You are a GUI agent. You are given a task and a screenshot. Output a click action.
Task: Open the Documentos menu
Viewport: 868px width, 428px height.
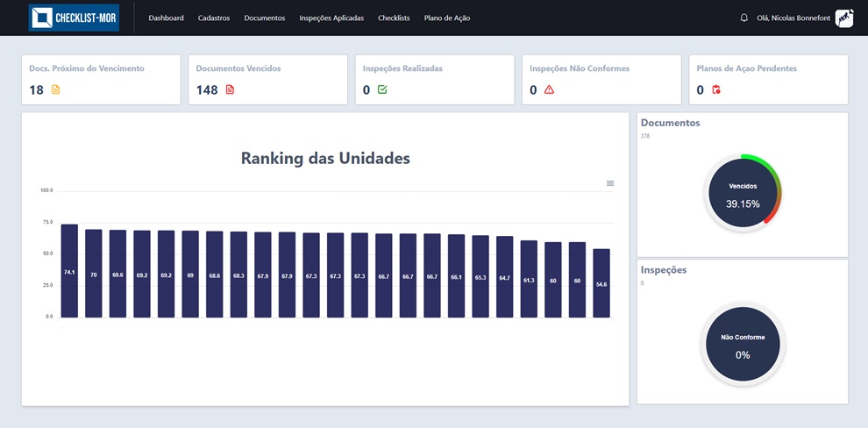(265, 18)
